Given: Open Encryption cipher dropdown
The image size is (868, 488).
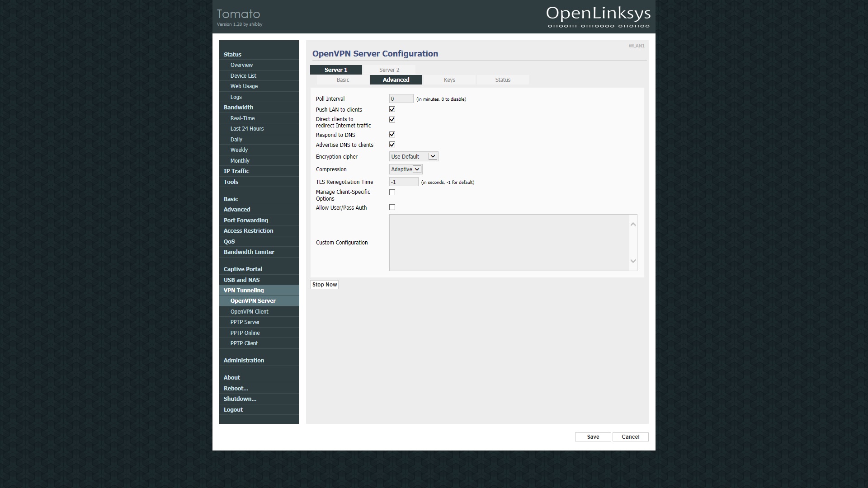Looking at the screenshot, I should pyautogui.click(x=413, y=157).
